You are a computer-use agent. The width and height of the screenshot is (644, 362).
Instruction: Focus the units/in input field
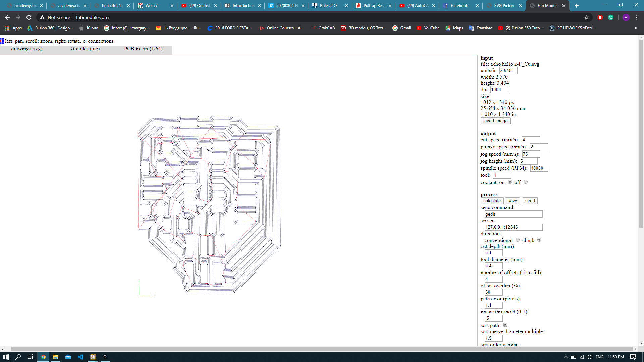(x=508, y=71)
